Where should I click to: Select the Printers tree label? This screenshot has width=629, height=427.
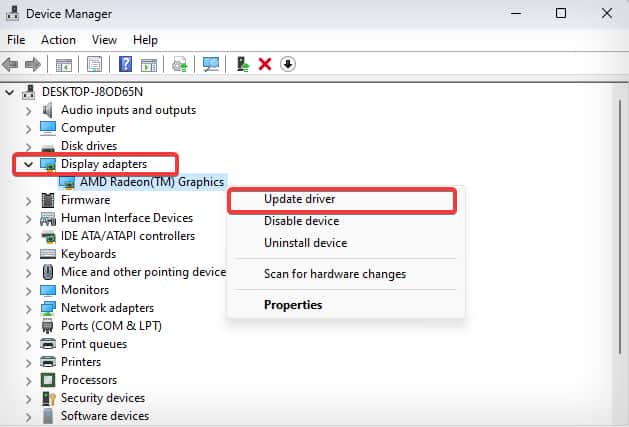[x=81, y=362]
